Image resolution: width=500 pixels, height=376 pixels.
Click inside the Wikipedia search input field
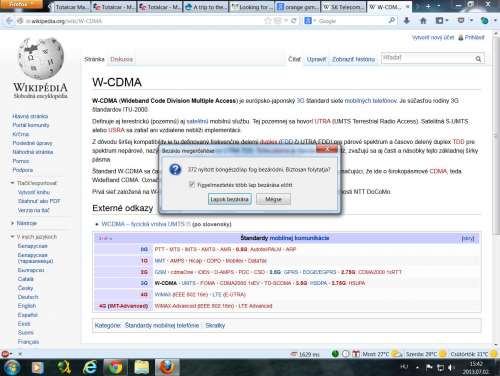pos(427,58)
